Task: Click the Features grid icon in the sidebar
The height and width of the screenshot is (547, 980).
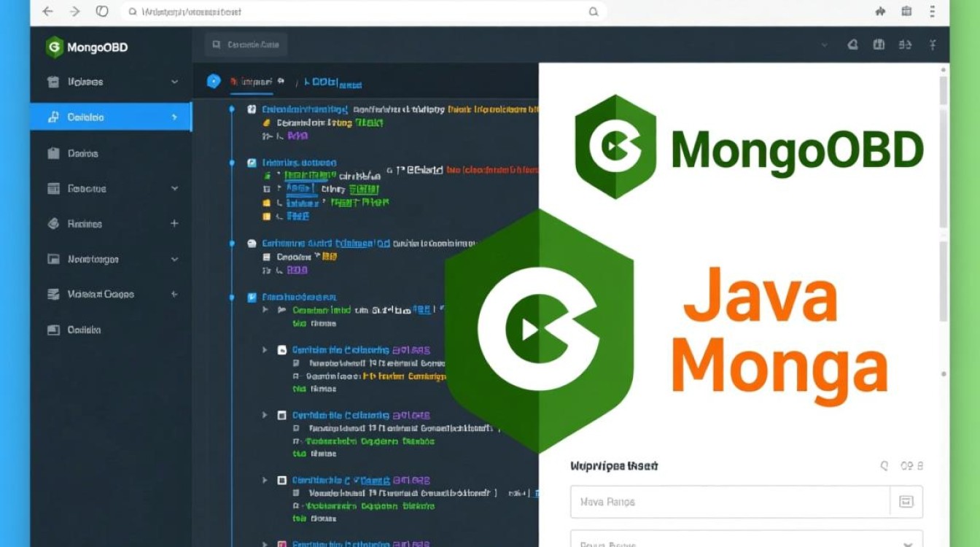Action: (54, 188)
